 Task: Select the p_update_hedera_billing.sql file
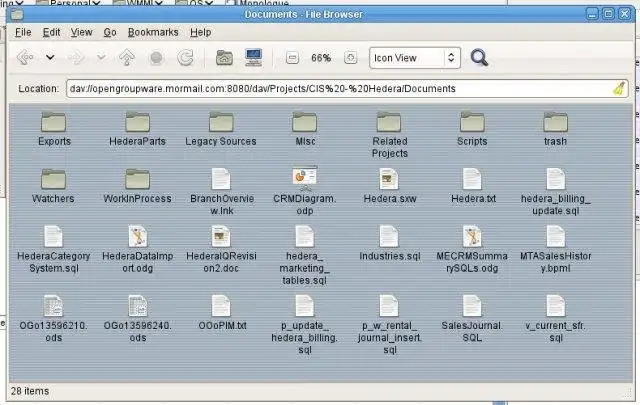coord(304,325)
